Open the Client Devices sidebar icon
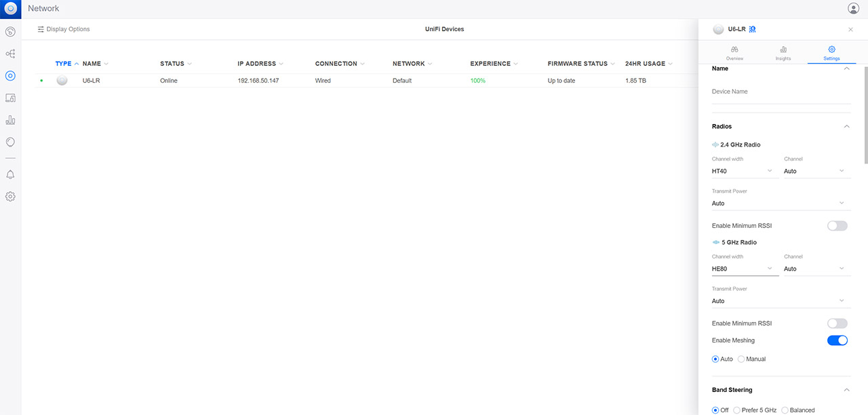 point(10,98)
